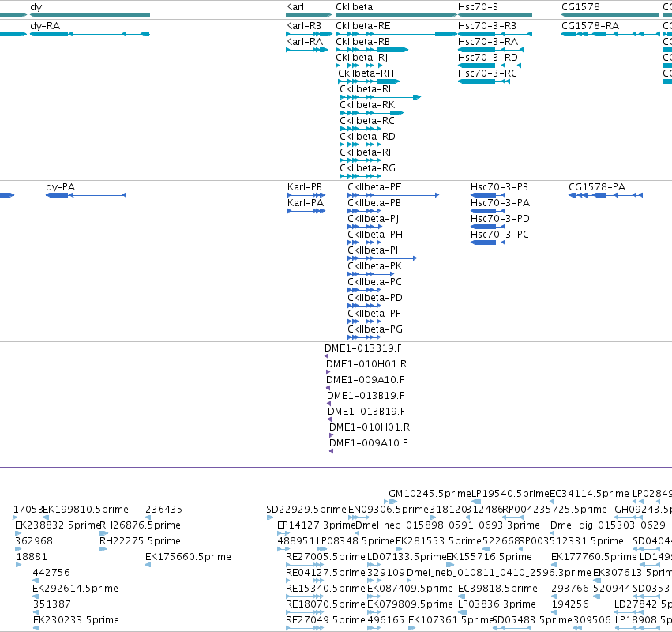Viewport: 672px width, 632px height.
Task: Click EST GM10245.5prime
Action: (x=430, y=494)
